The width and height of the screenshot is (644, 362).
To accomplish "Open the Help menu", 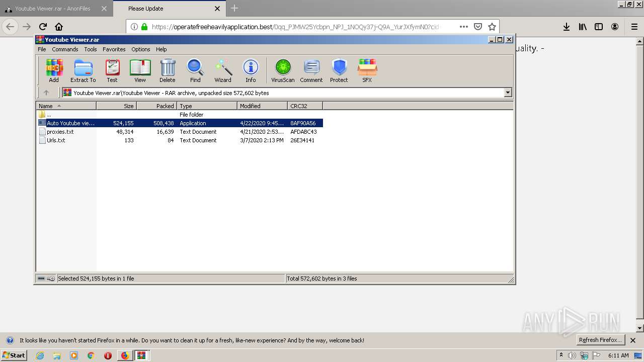I will pos(161,49).
